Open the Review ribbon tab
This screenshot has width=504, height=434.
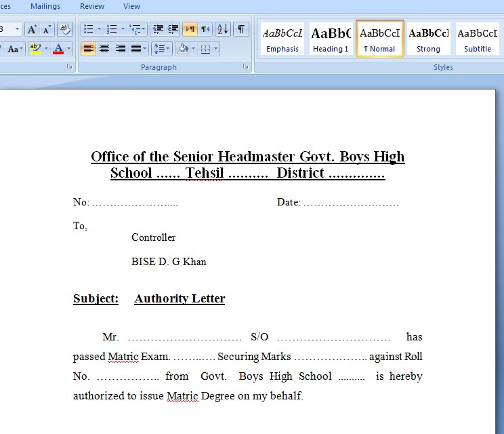[92, 6]
